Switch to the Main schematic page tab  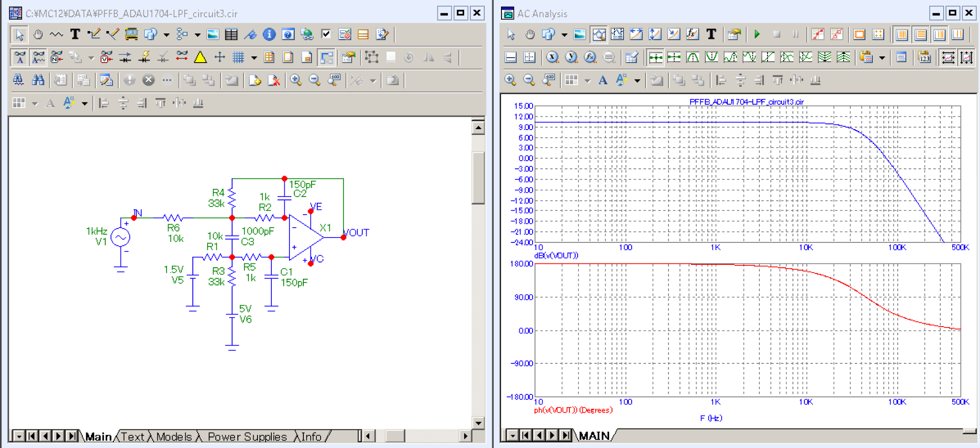(x=98, y=437)
